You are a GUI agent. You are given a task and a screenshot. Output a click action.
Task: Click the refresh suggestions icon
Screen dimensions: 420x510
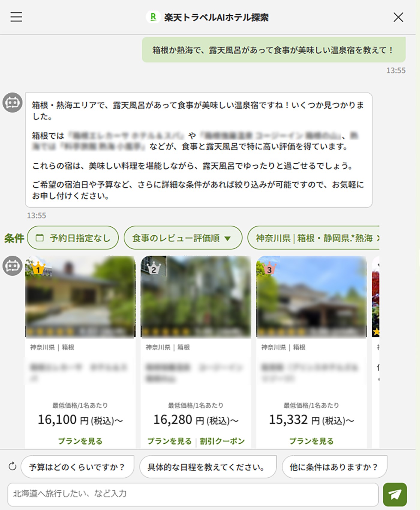tap(13, 466)
